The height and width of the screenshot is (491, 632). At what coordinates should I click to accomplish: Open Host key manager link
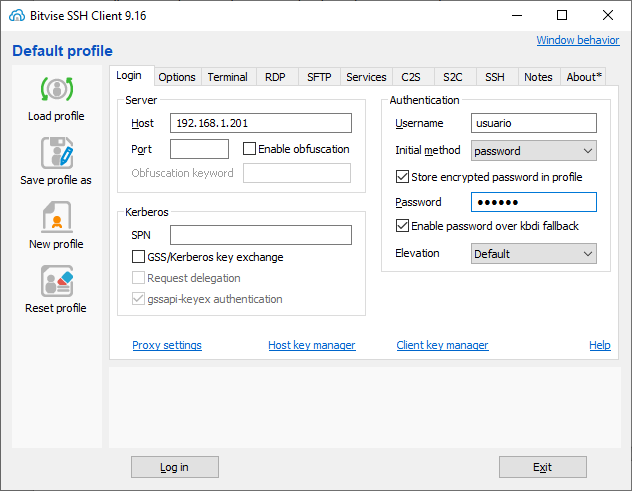pyautogui.click(x=312, y=345)
